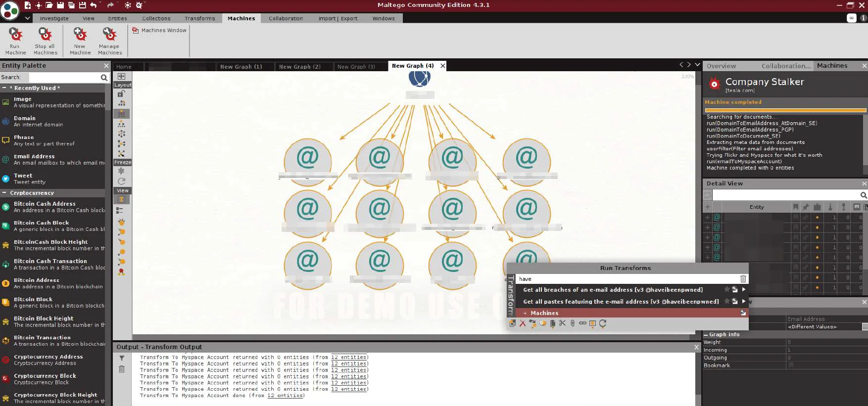Click the zoom-to-fit icon above Layout

[x=121, y=76]
